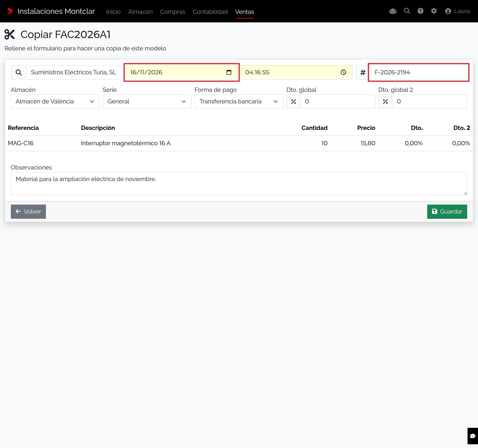Open the help question mark icon
The width and height of the screenshot is (478, 448).
(420, 11)
